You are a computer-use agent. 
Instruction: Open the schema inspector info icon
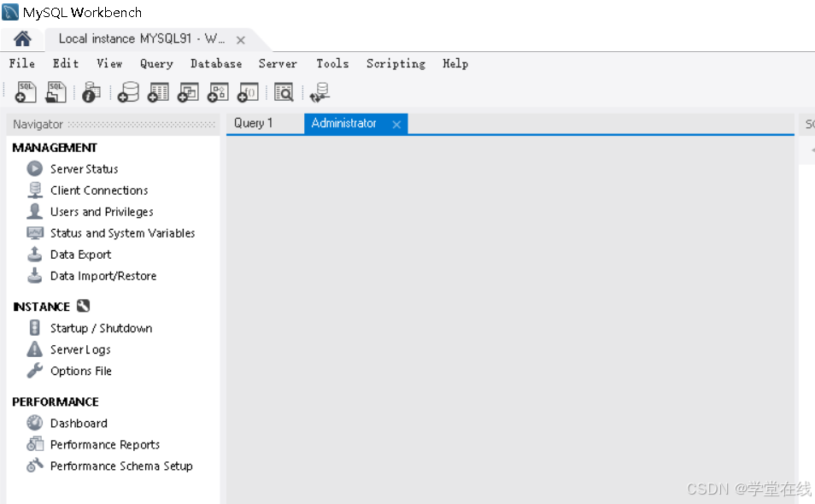91,92
